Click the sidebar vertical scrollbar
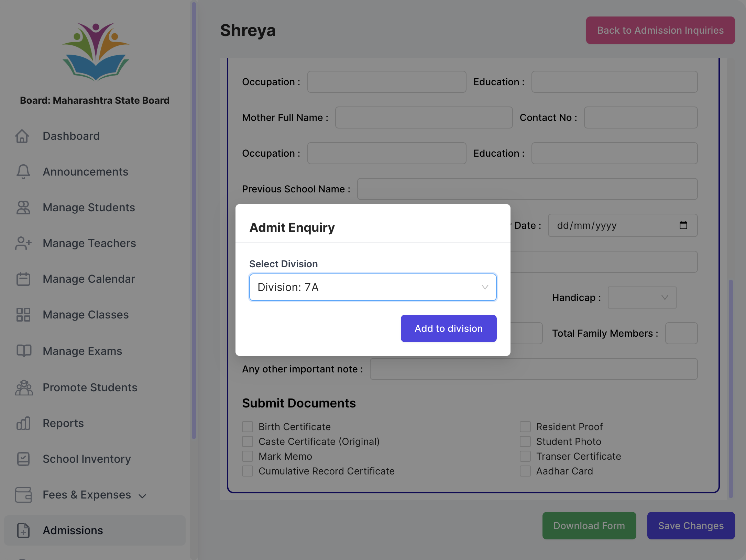746x560 pixels. coord(194,220)
